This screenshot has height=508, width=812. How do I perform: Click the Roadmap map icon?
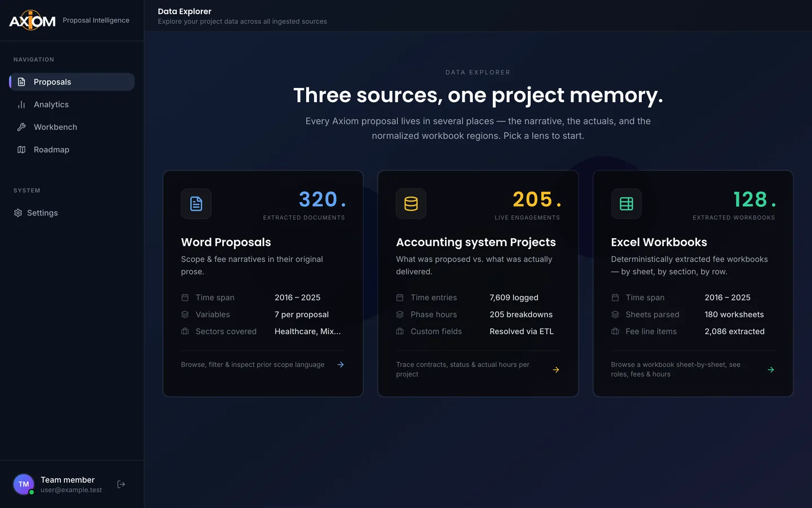21,150
